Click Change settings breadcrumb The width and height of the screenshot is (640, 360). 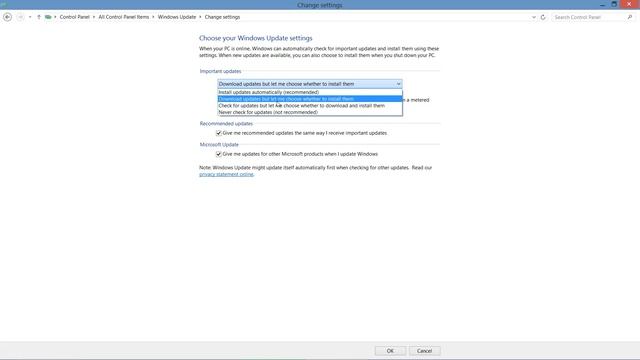click(222, 17)
